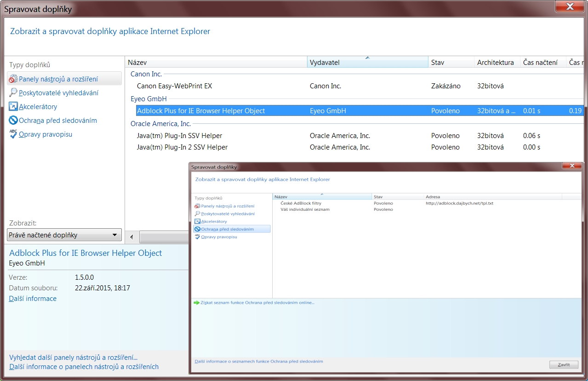Open Získat seznam funkce Ochrana před sledováním online link

257,303
